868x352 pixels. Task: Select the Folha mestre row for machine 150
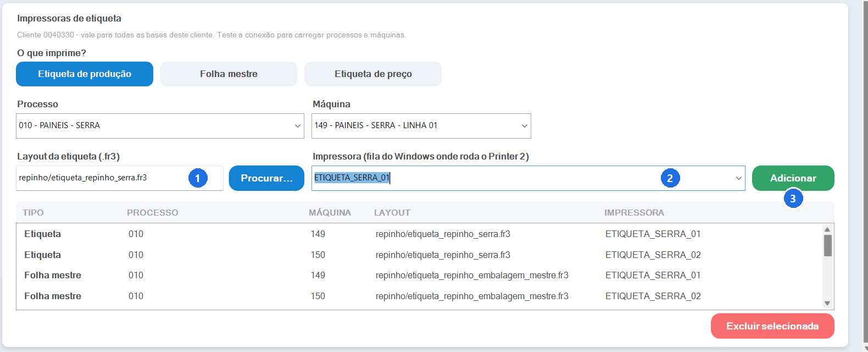(419, 296)
